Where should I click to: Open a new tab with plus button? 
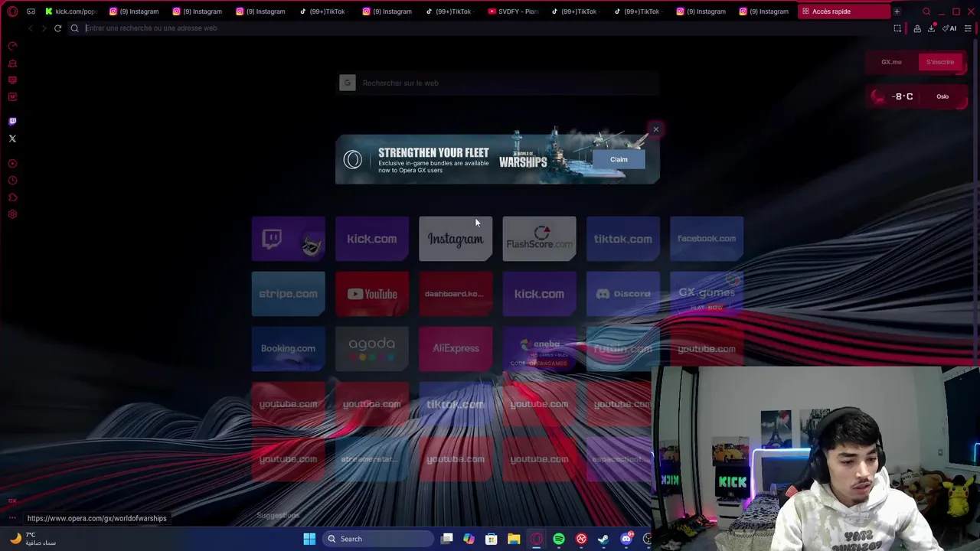(897, 11)
